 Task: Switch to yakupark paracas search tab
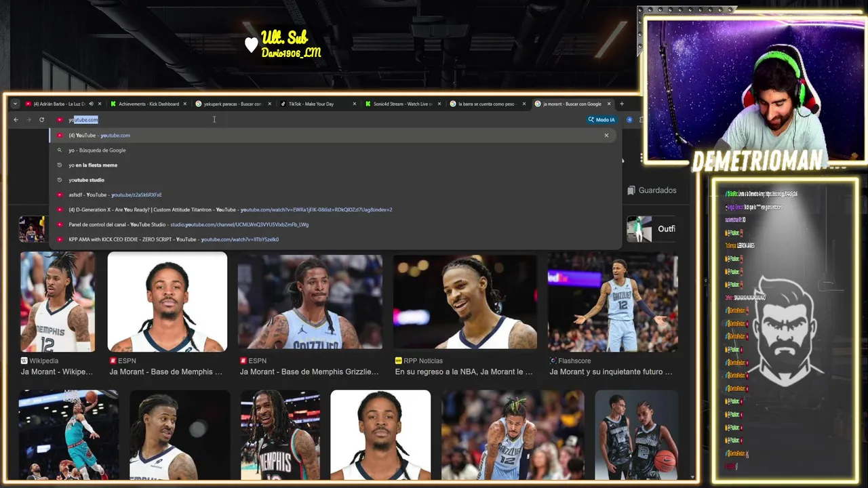click(233, 104)
